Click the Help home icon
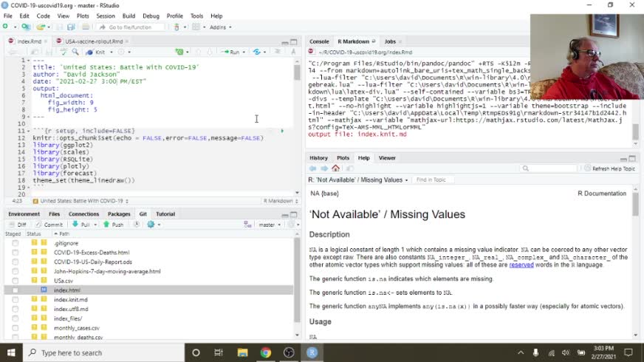This screenshot has width=644, height=362. (335, 168)
